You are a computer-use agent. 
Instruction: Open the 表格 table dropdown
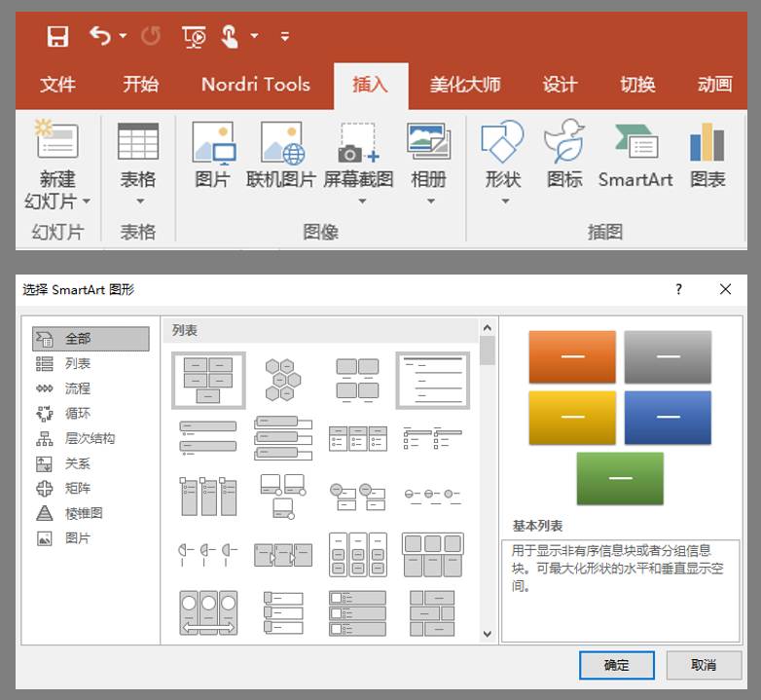[x=138, y=202]
